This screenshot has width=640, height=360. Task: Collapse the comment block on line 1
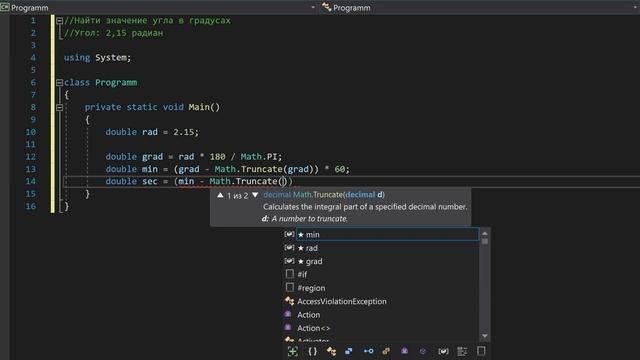point(60,20)
